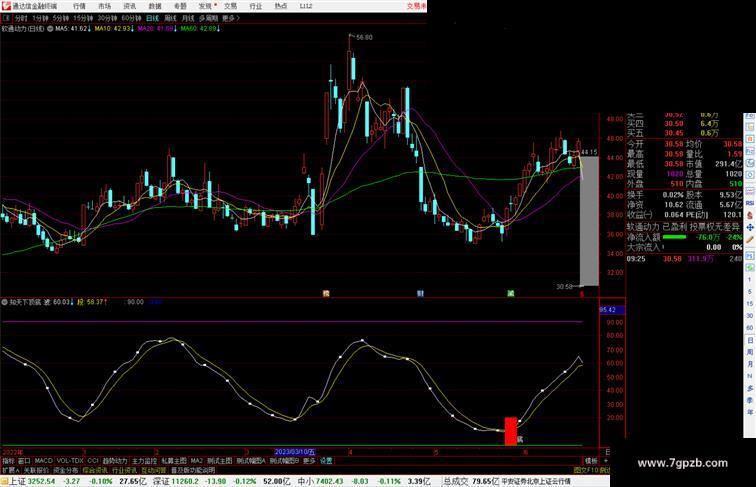Screen dimensions: 756x487
Task: Click the 中小 index value in status bar
Action: coord(329,481)
